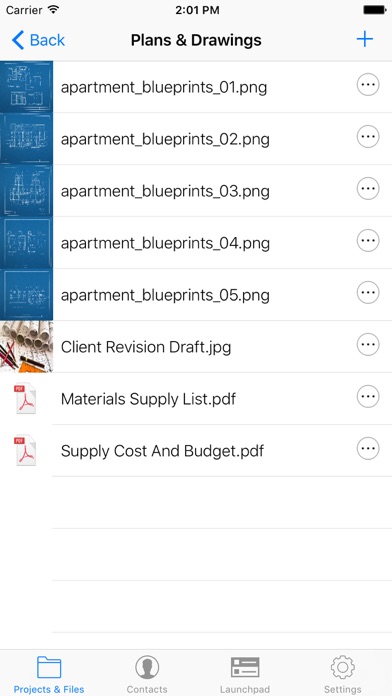Tap the plus icon to add a file
Image resolution: width=392 pixels, height=696 pixels.
364,40
